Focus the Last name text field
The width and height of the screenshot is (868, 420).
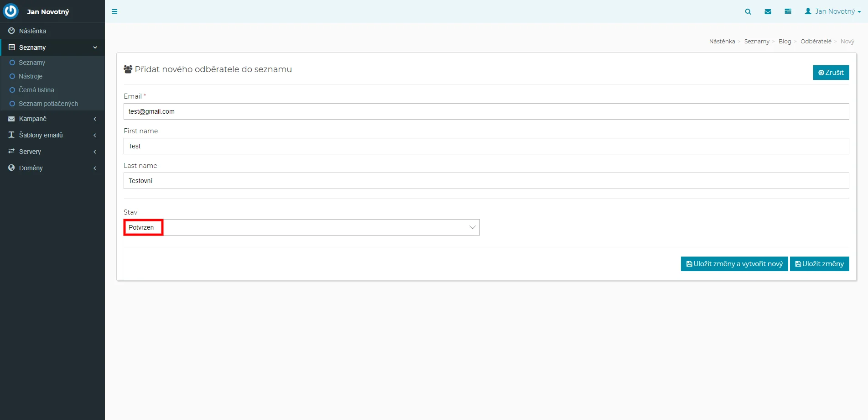coord(486,181)
